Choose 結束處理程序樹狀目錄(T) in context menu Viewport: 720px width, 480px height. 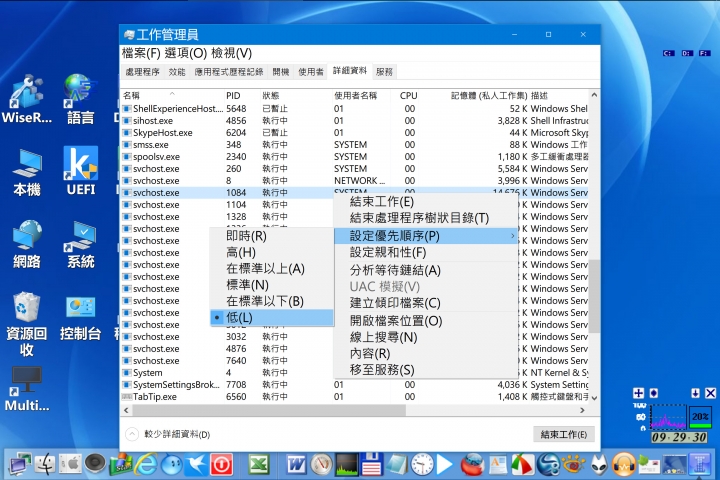(x=426, y=218)
